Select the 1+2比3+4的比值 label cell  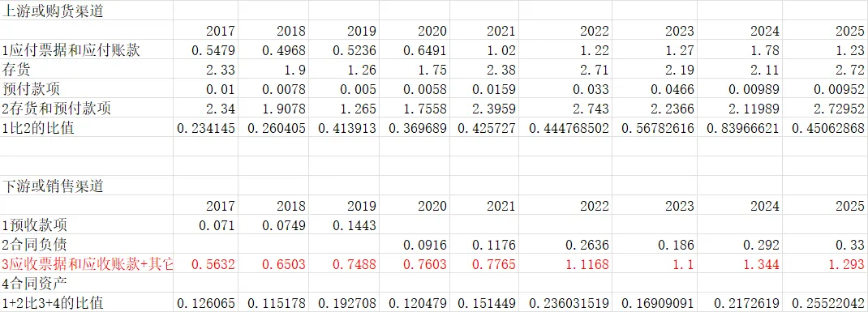(x=87, y=303)
